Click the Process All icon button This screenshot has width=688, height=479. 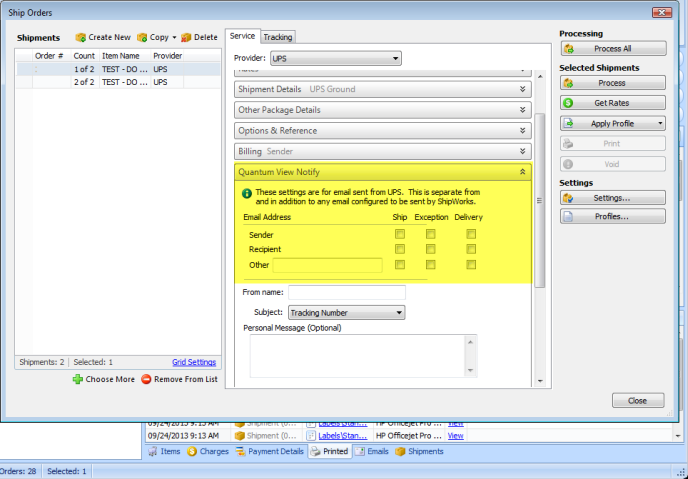point(570,48)
